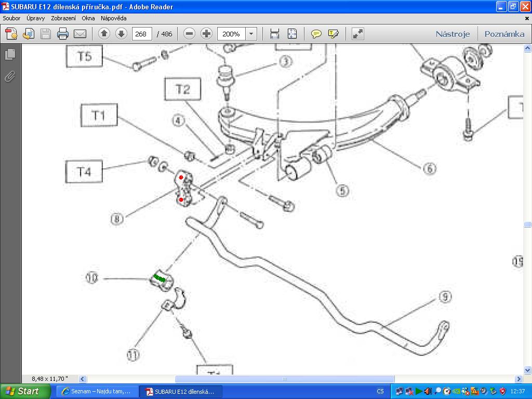Go to the next page arrow

[x=121, y=34]
